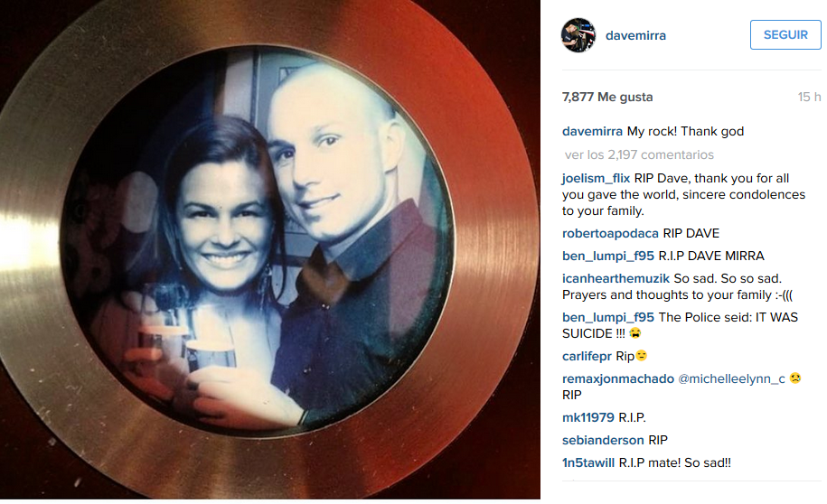Click the crying emoji in the SUICIDE comment

[x=635, y=333]
